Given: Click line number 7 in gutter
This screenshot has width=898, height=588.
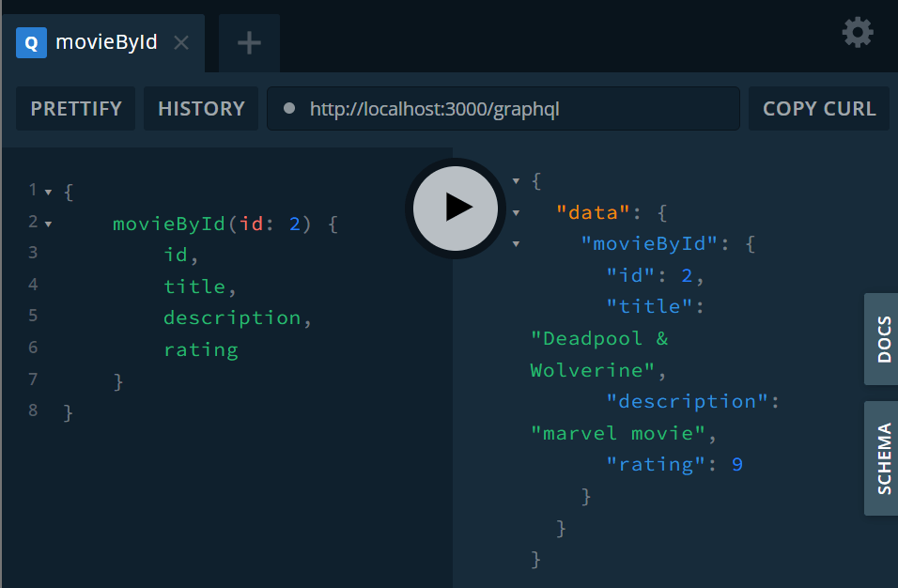Looking at the screenshot, I should click(x=33, y=379).
